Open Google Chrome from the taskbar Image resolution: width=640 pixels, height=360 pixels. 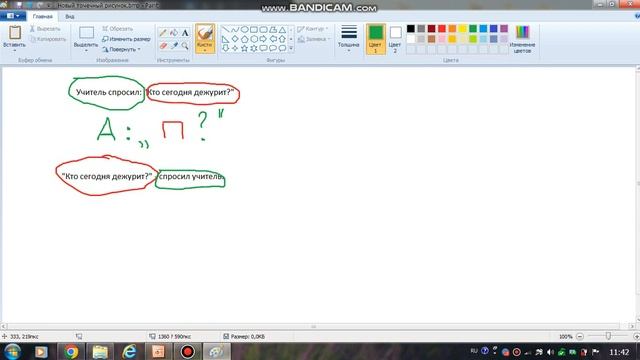[71, 351]
